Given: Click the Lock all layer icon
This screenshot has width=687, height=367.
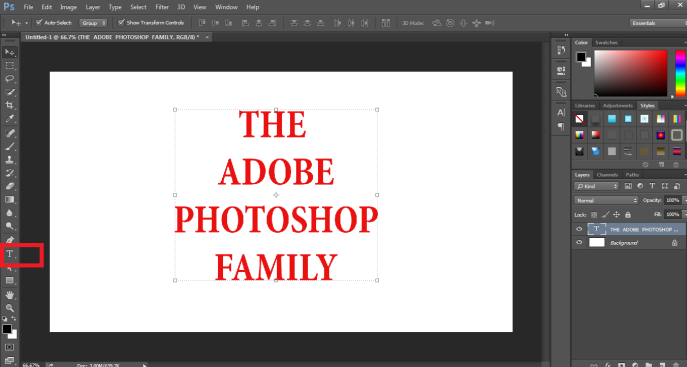Looking at the screenshot, I should click(x=628, y=215).
